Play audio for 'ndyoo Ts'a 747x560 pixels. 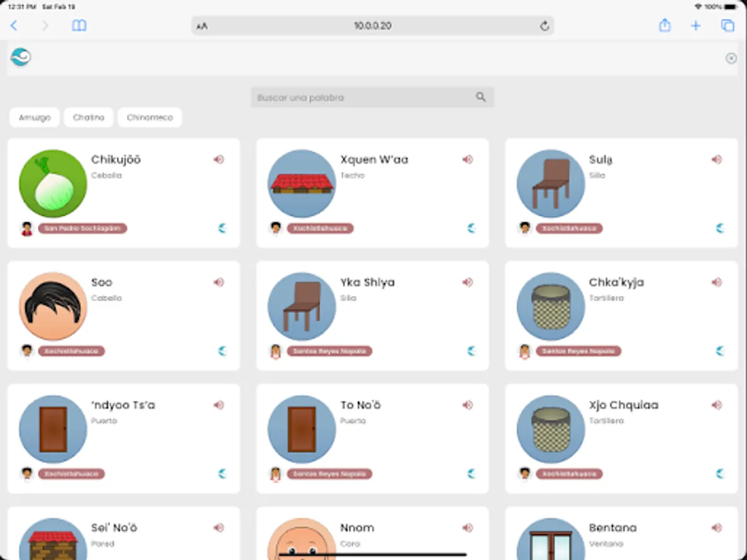(x=218, y=404)
